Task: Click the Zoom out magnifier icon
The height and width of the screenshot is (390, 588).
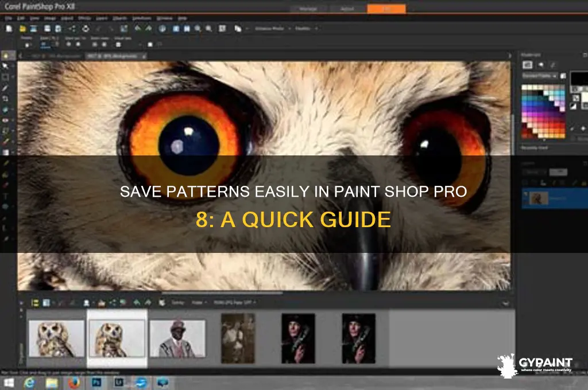Action: 208,29
